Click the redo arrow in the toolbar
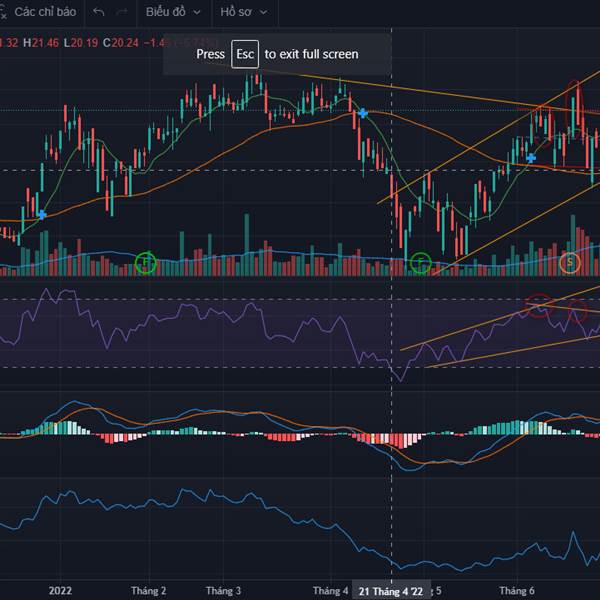 tap(122, 12)
